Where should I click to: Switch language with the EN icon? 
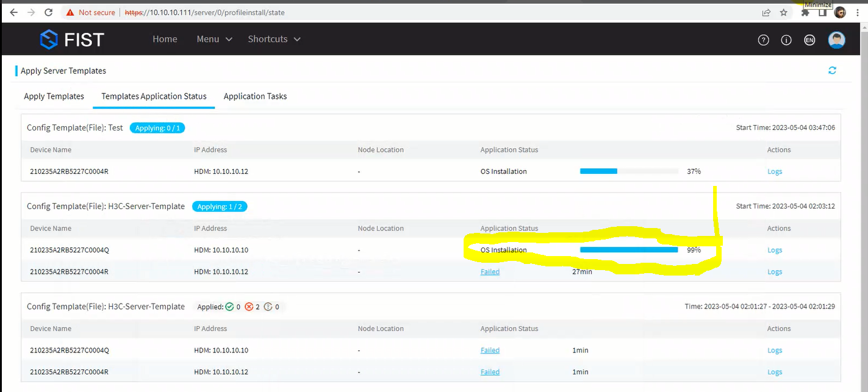click(x=809, y=40)
